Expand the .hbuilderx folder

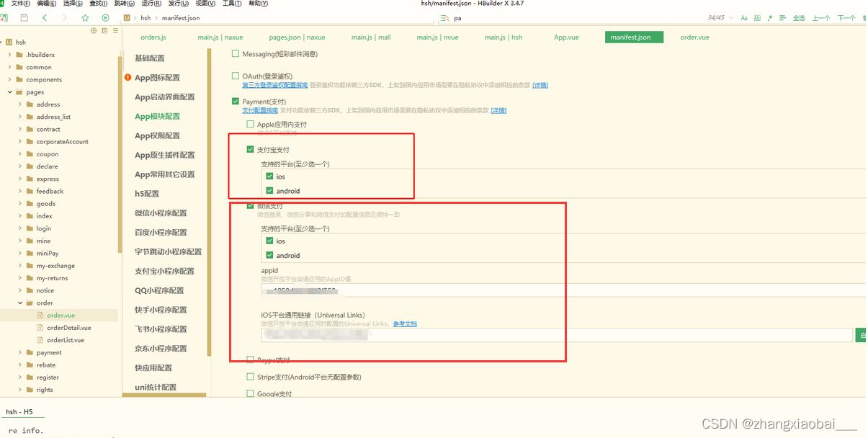point(9,55)
